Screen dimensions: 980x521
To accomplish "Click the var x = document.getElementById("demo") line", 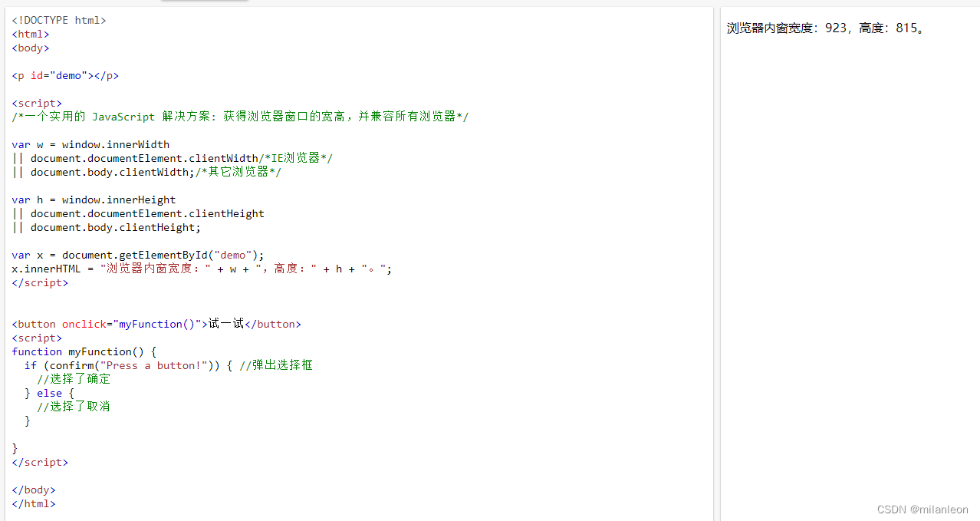I will [138, 255].
